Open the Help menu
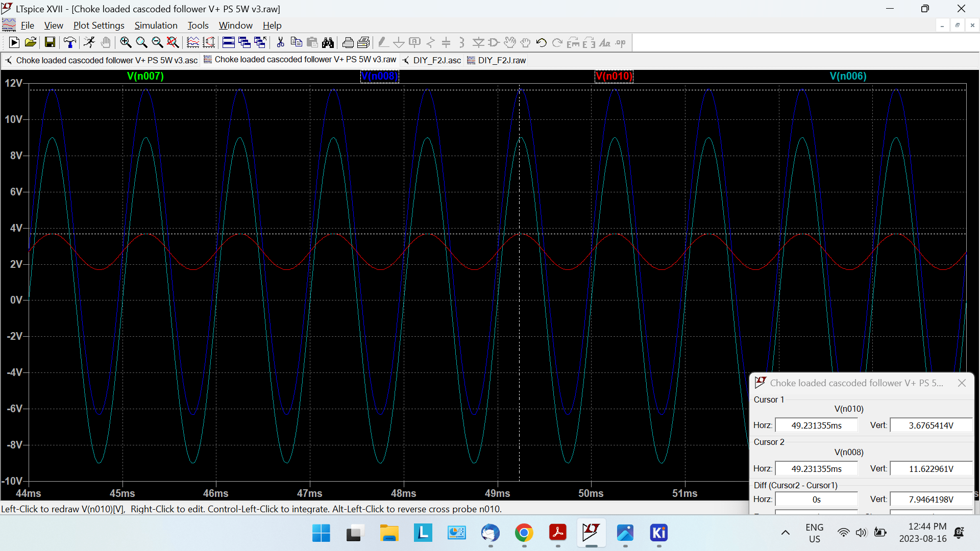Viewport: 980px width, 551px height. pyautogui.click(x=272, y=26)
